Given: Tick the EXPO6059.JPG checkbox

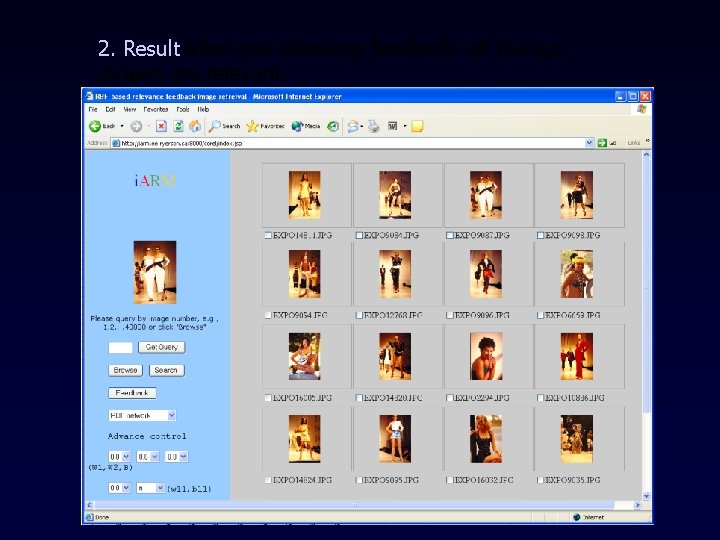Looking at the screenshot, I should (540, 315).
